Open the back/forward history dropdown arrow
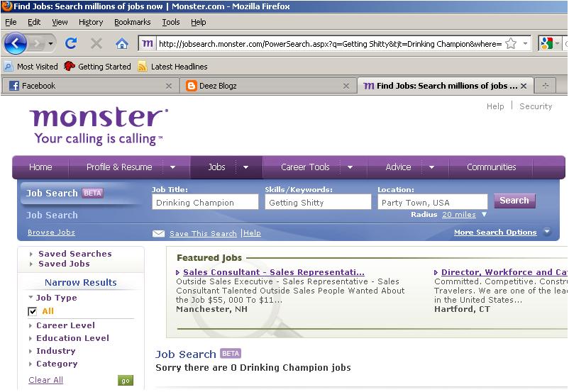This screenshot has width=569, height=392. pos(51,44)
